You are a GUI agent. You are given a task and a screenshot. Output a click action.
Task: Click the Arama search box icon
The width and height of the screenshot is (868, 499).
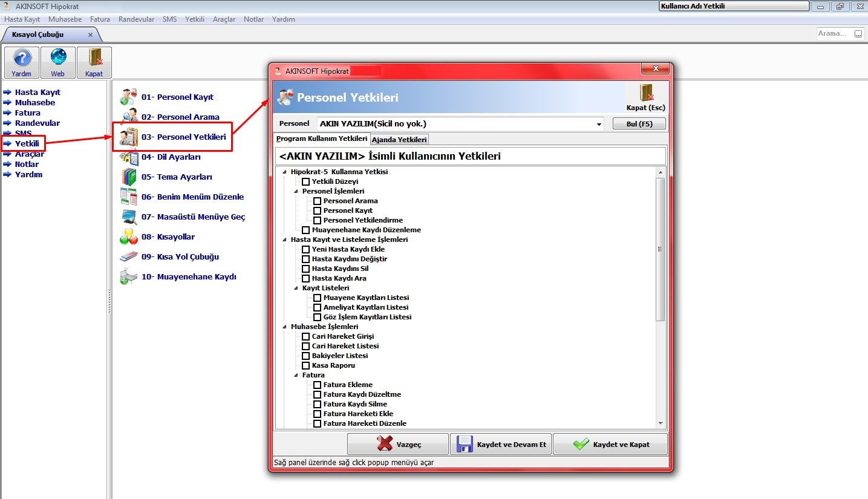(x=858, y=34)
